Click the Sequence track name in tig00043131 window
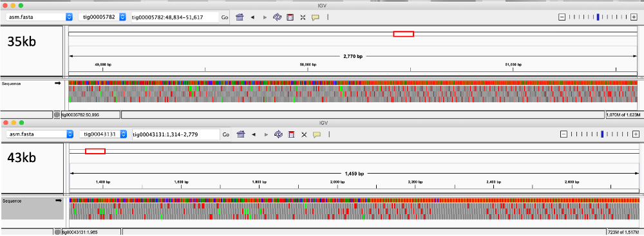The width and height of the screenshot is (644, 236). point(12,201)
